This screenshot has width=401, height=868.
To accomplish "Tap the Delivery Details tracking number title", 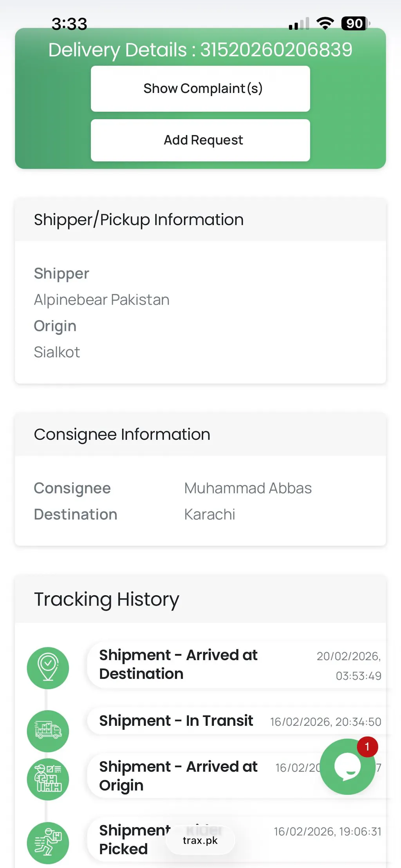I will tap(200, 50).
